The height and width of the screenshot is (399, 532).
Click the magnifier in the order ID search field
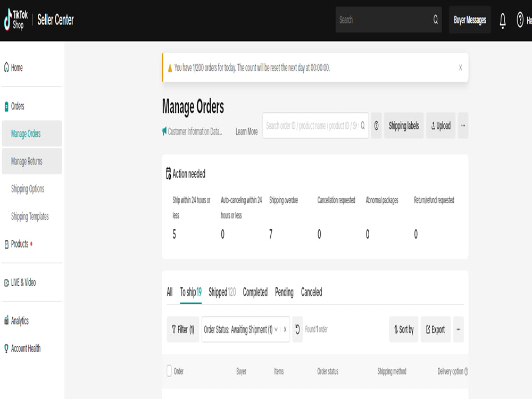click(x=363, y=126)
